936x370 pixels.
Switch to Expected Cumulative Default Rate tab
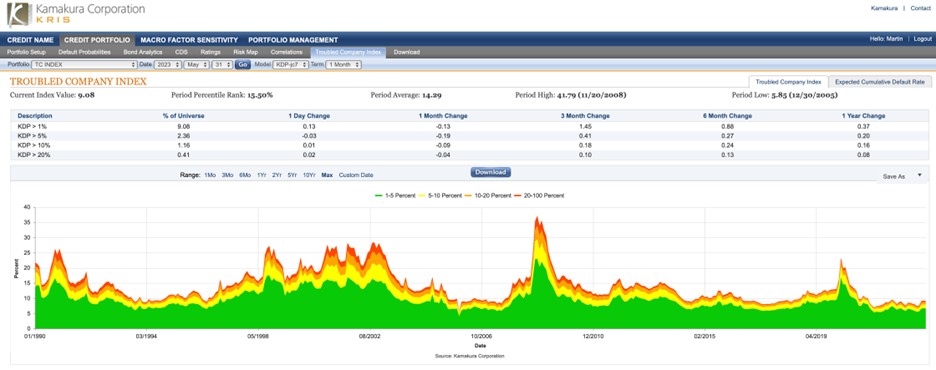point(880,82)
